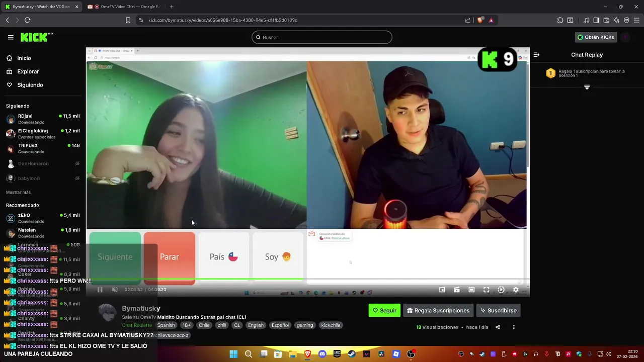Toggle theater mode in player

(471, 290)
